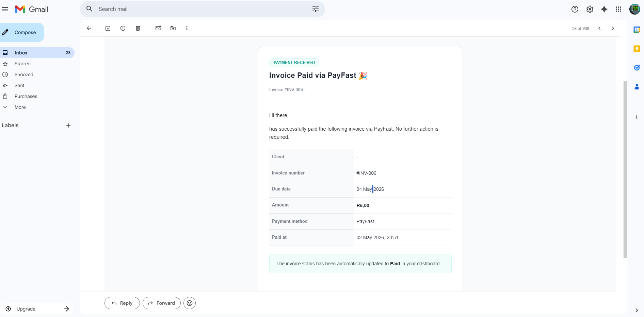644x317 pixels.
Task: Open Settings gear icon
Action: (590, 9)
